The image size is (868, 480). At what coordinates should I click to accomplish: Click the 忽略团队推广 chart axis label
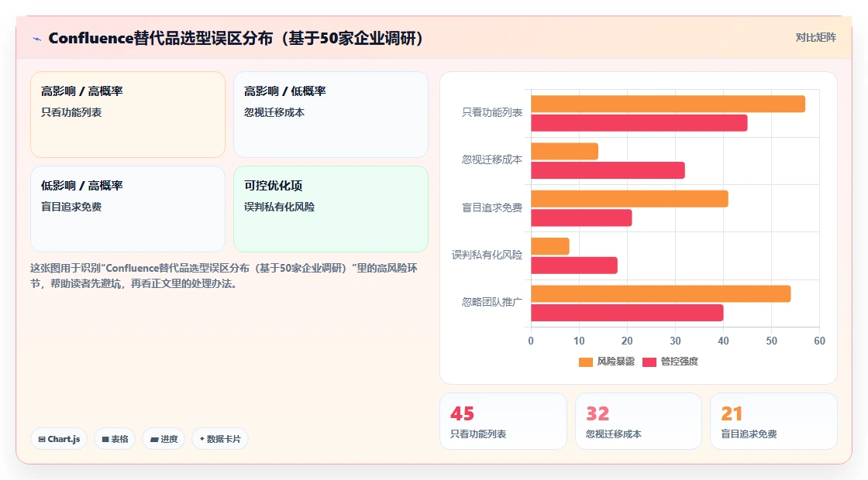492,303
